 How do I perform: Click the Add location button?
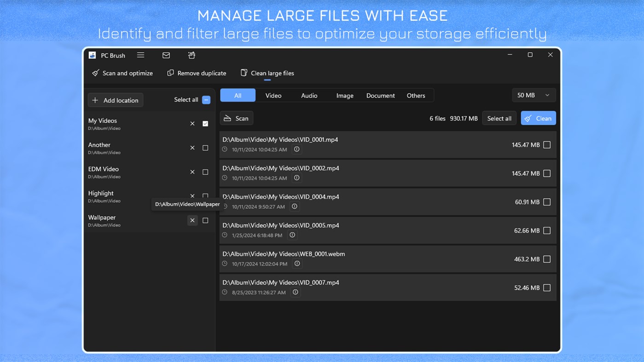(115, 100)
